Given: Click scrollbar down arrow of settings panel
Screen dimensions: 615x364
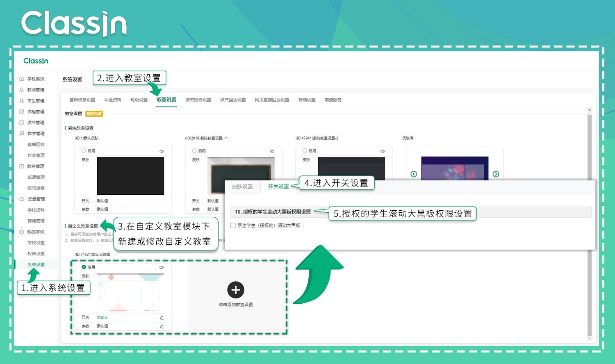Looking at the screenshot, I should (x=590, y=339).
